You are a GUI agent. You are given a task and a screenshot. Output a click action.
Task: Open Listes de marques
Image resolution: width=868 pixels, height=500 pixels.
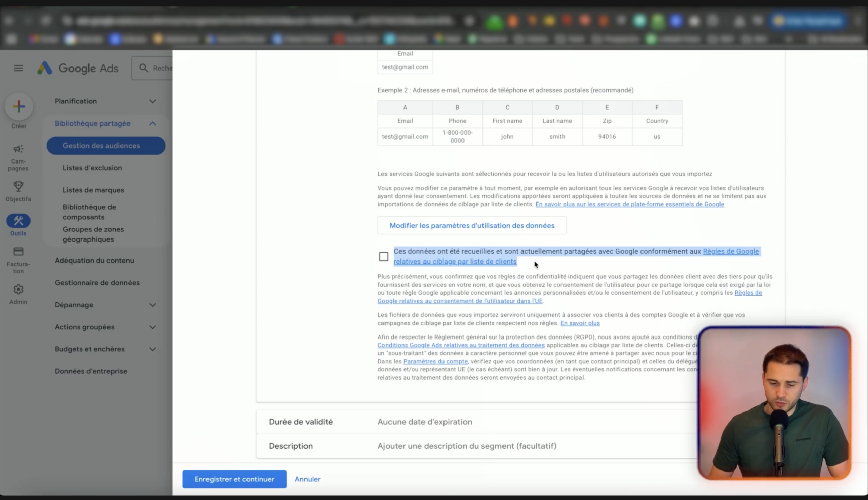coord(93,190)
